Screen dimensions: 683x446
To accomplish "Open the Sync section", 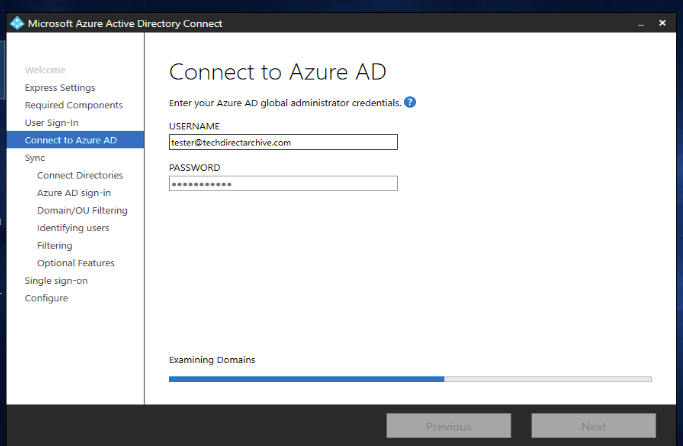I will [x=35, y=158].
